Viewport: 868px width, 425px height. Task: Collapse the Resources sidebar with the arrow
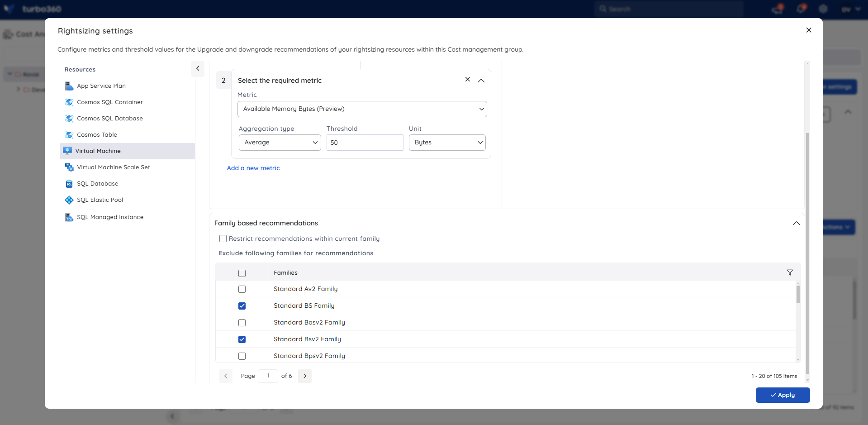(x=198, y=68)
